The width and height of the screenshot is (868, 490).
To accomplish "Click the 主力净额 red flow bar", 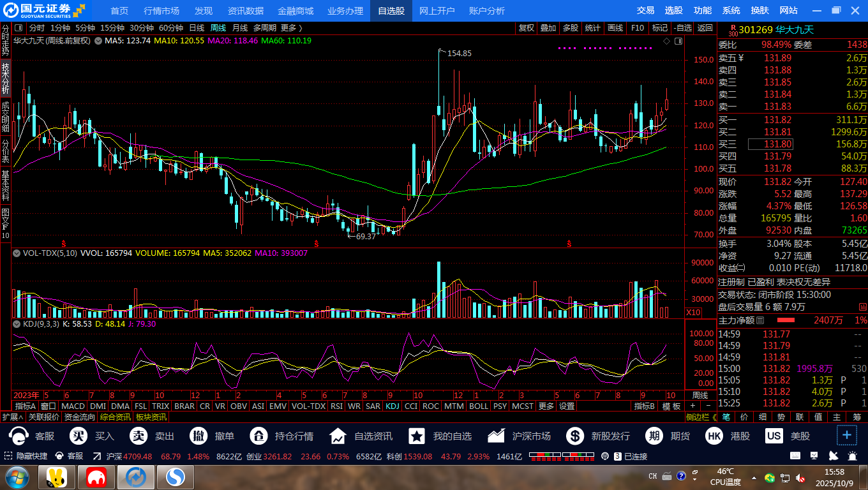I will [x=786, y=320].
